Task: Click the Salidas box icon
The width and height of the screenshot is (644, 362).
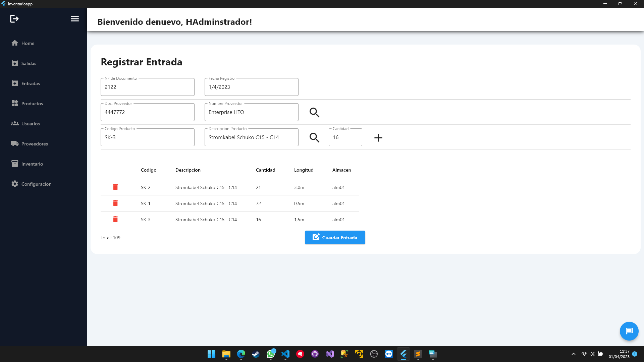Action: pos(15,63)
